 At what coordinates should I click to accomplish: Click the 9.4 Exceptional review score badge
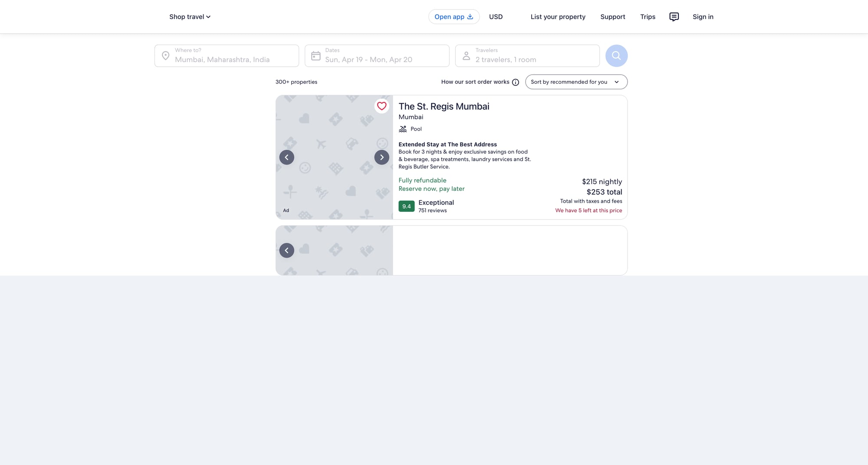(x=406, y=206)
